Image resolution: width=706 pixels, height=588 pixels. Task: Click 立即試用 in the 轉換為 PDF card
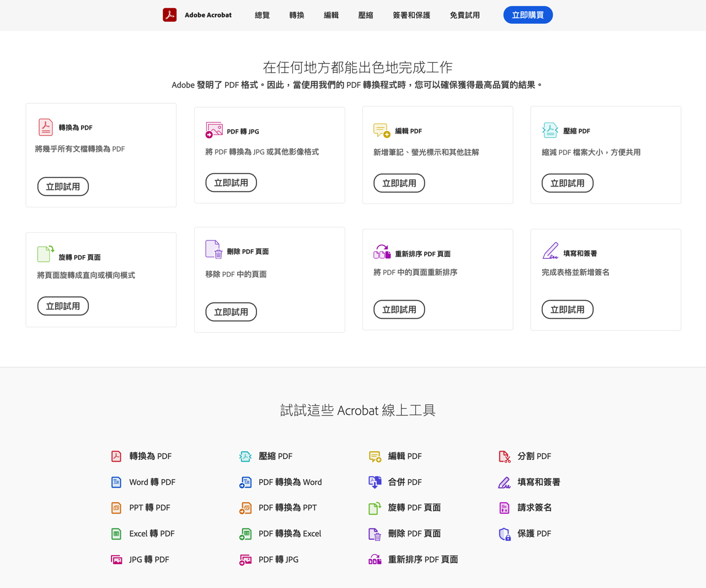pos(63,186)
